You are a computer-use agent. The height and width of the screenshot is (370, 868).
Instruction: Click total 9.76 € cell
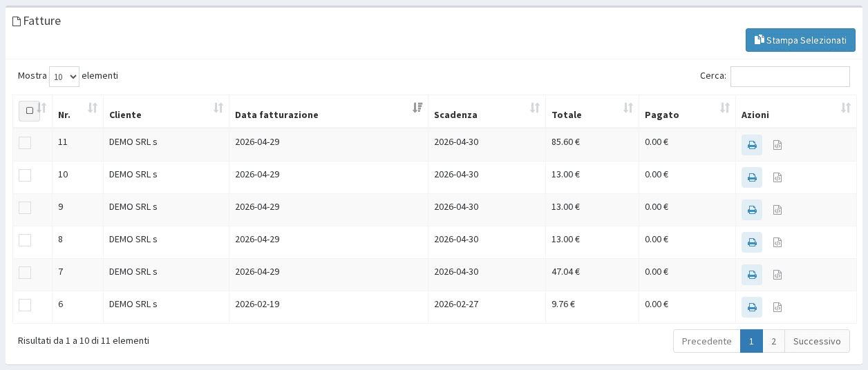592,307
